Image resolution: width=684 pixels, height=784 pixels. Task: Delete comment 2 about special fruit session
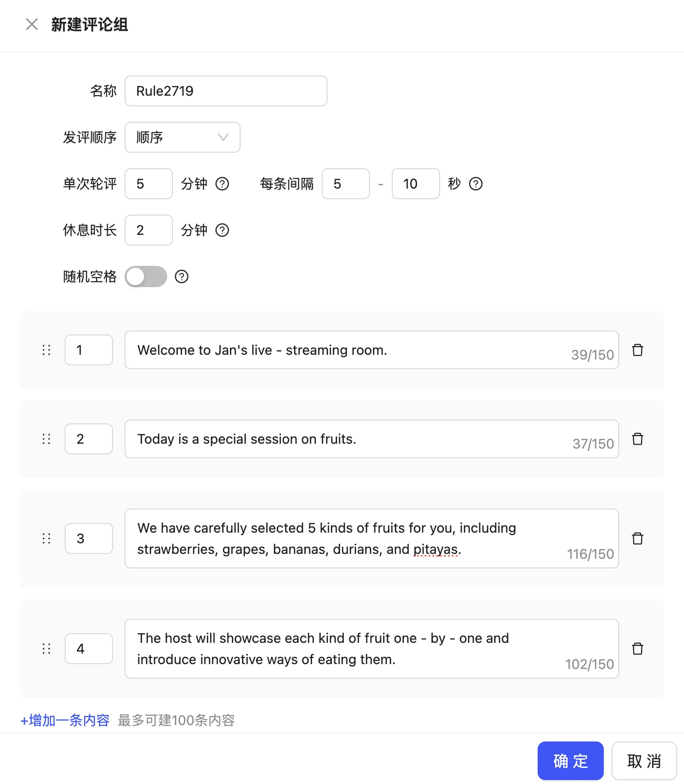(638, 439)
